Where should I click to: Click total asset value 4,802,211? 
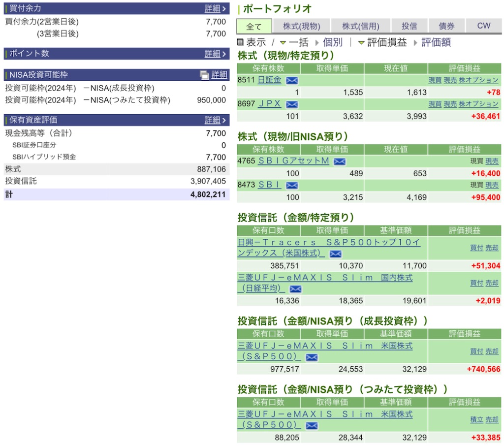[208, 194]
